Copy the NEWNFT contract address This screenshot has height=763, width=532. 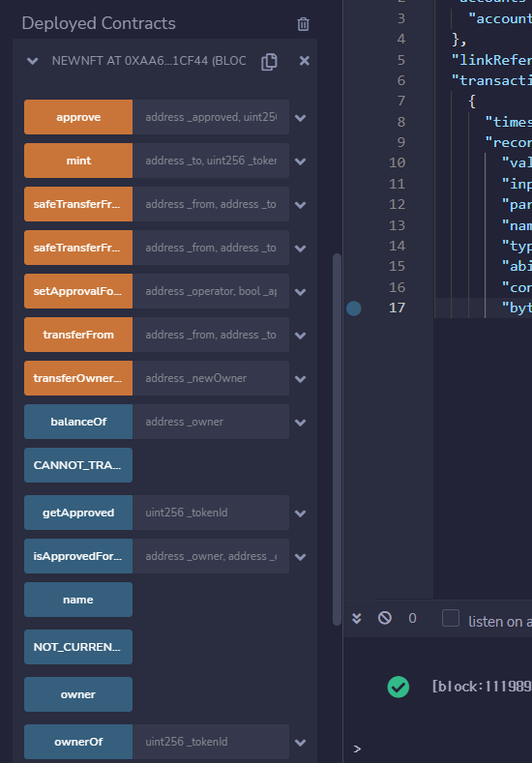(269, 61)
